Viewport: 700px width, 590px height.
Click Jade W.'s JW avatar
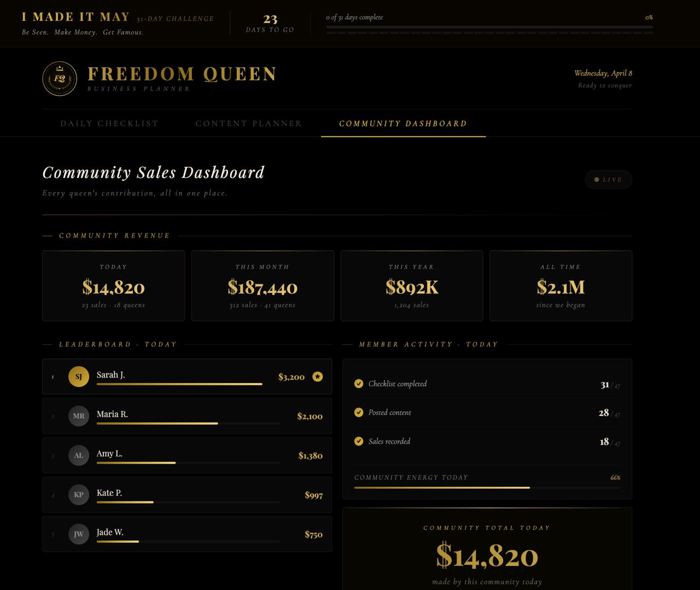coord(78,534)
